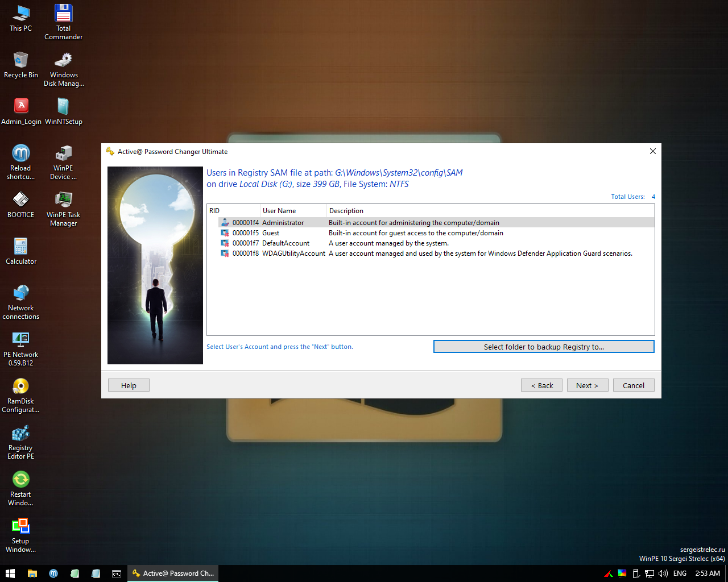Launch Admin_Login desktop shortcut
Viewport: 728px width, 582px height.
click(21, 111)
